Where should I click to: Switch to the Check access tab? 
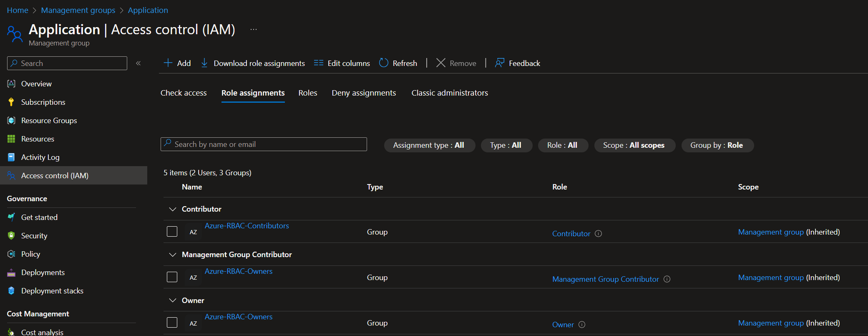(184, 93)
